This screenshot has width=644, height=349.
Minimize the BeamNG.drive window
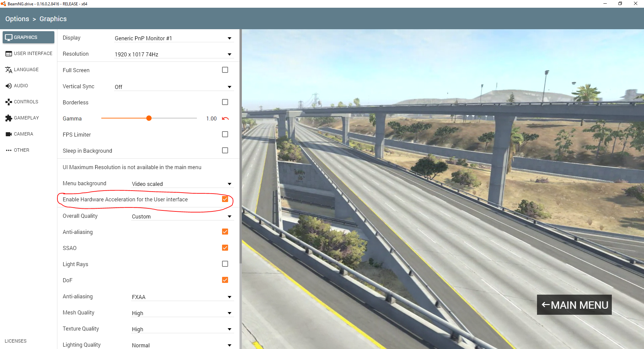pos(605,4)
